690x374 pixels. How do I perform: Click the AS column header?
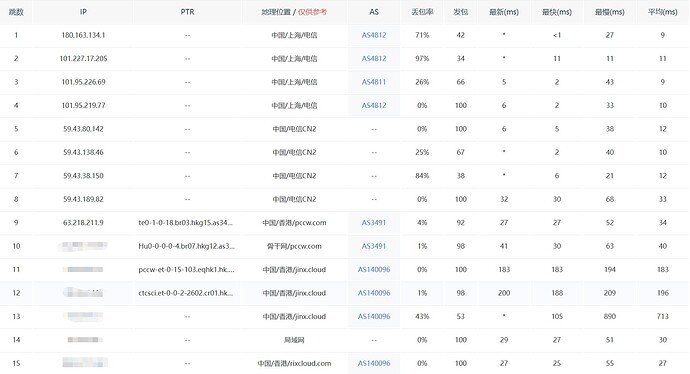click(374, 12)
